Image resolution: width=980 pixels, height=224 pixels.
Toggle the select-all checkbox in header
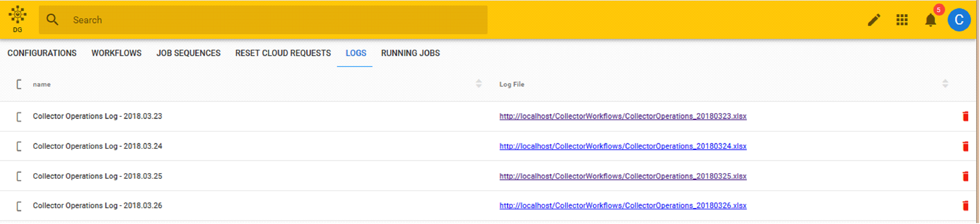pyautogui.click(x=19, y=84)
